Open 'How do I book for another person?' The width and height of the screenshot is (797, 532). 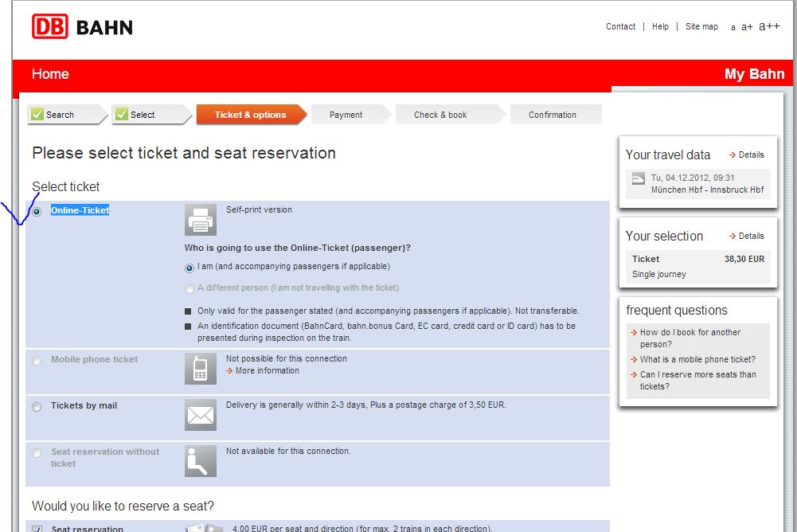click(690, 338)
